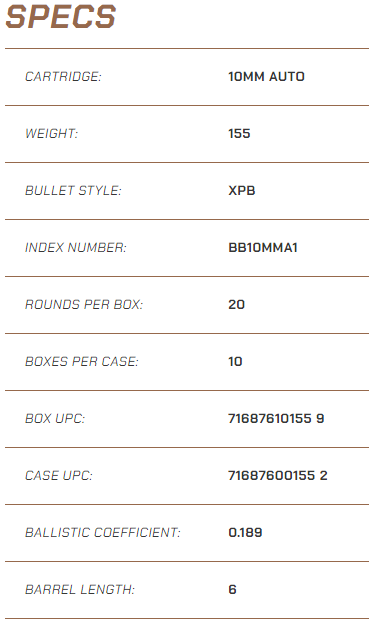This screenshot has width=369, height=629.
Task: Select the WEIGHT label
Action: click(51, 134)
